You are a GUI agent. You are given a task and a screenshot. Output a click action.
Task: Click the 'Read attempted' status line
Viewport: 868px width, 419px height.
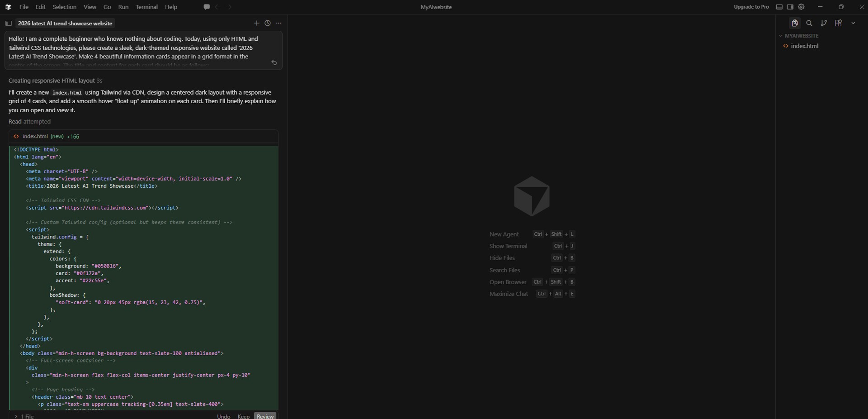[29, 121]
